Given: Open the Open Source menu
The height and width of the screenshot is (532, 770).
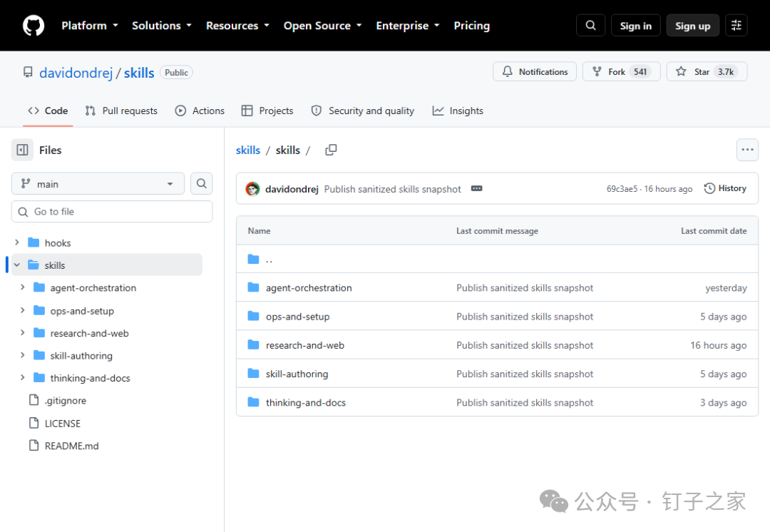Looking at the screenshot, I should click(323, 26).
